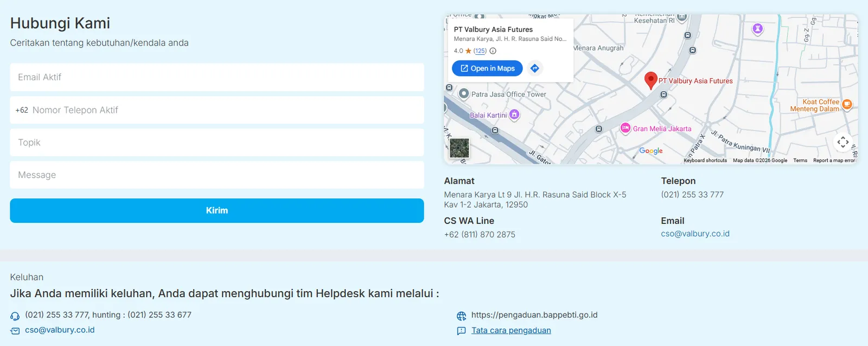Click the +62 country code prefix
Image resolution: width=868 pixels, height=346 pixels.
(x=22, y=110)
